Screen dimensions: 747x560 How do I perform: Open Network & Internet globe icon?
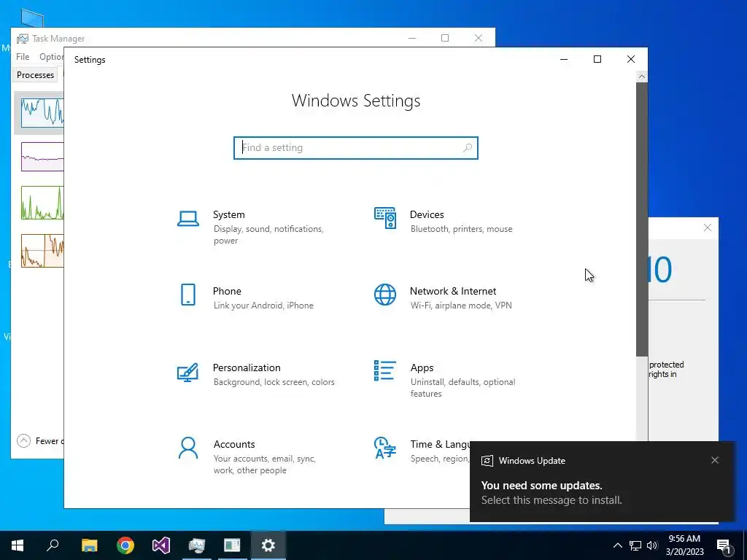(385, 295)
